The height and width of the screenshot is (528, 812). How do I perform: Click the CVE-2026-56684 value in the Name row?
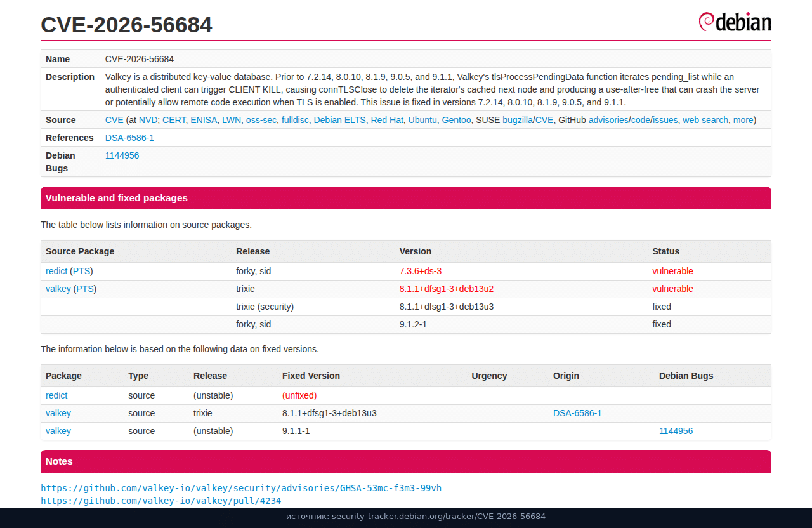tap(140, 59)
